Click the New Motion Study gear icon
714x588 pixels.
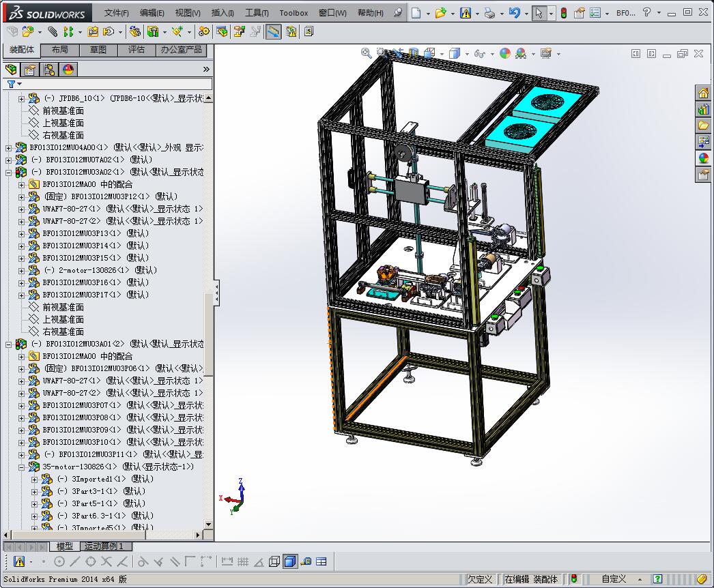click(204, 31)
